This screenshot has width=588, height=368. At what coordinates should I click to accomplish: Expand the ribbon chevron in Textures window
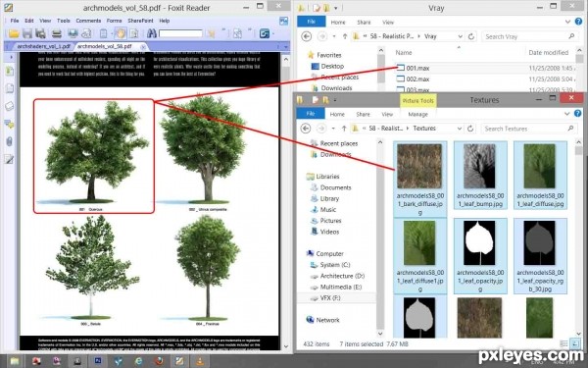coord(567,114)
